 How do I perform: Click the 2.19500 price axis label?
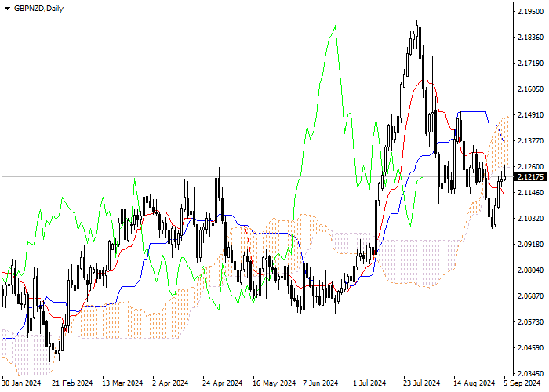click(530, 12)
